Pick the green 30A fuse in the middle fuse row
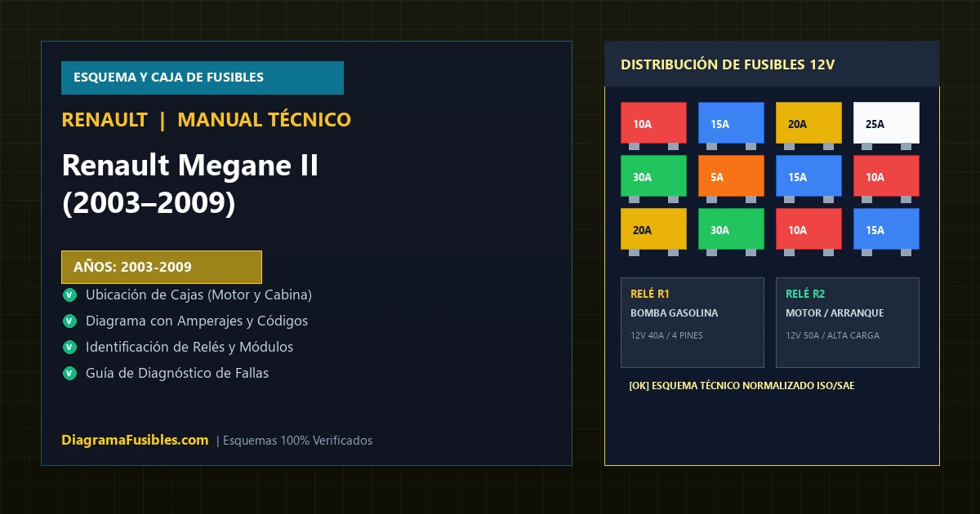Image resolution: width=980 pixels, height=514 pixels. coord(653,176)
